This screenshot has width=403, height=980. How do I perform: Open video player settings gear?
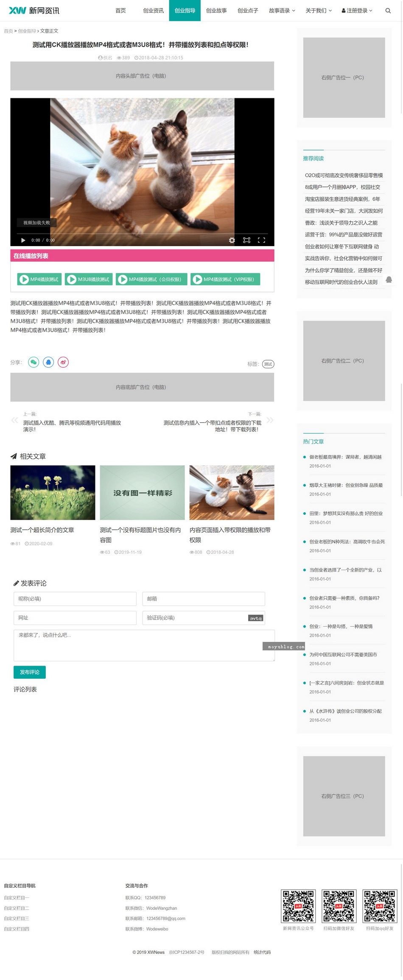(x=232, y=240)
